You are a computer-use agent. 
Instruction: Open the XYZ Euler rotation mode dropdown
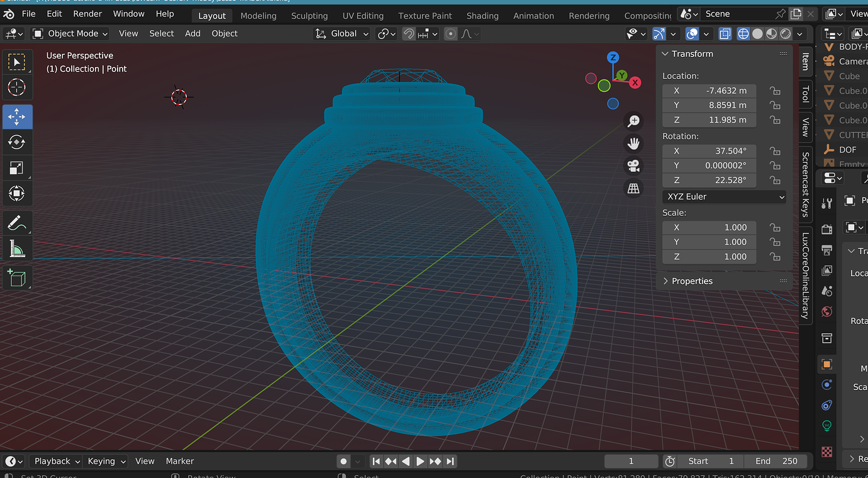click(725, 197)
